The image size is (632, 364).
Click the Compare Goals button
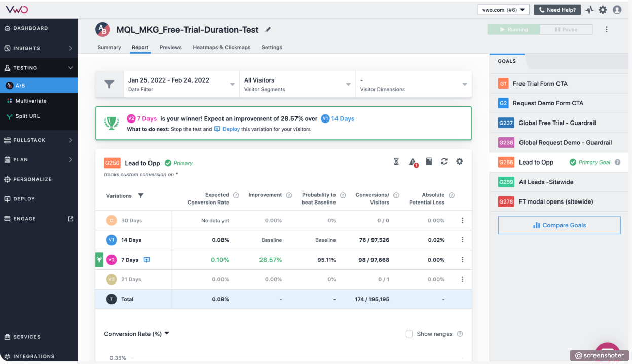coord(559,225)
